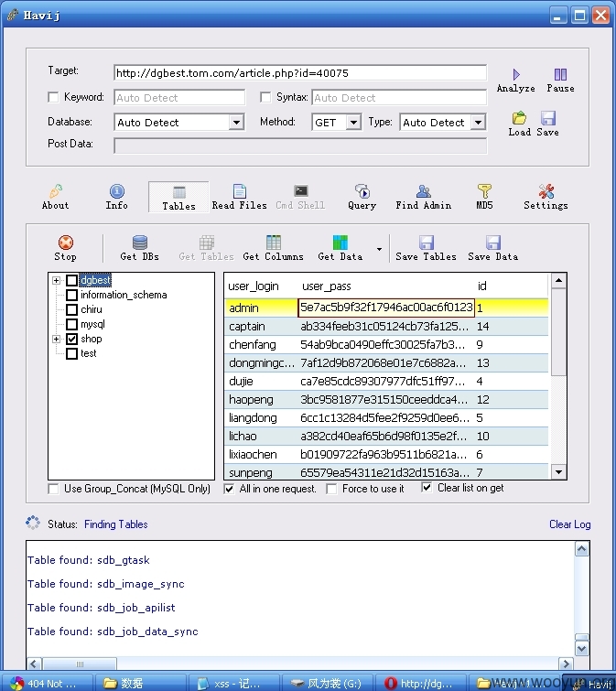Select the lixiaochen row
The height and width of the screenshot is (691, 616).
(x=386, y=454)
